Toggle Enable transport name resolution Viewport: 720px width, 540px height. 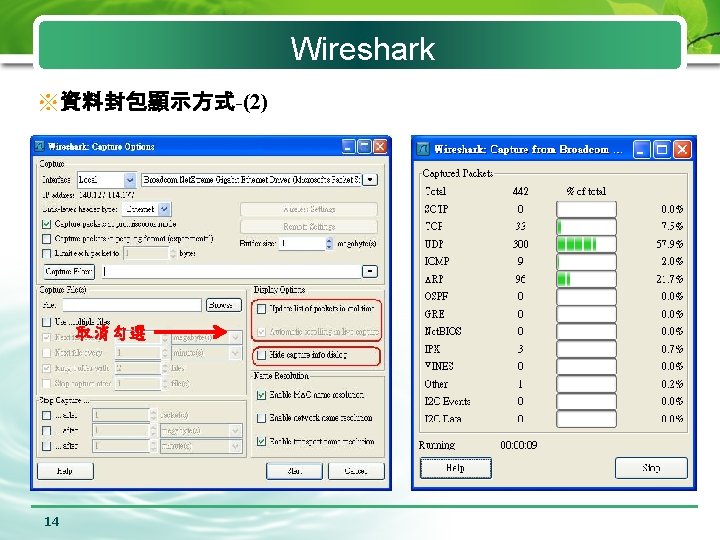click(x=261, y=441)
